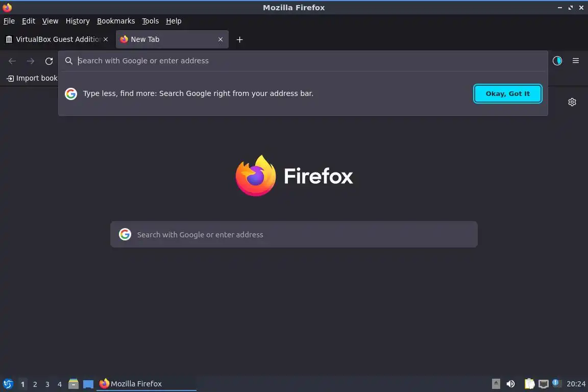Open the Tools menu
Image resolution: width=588 pixels, height=392 pixels.
pos(151,21)
